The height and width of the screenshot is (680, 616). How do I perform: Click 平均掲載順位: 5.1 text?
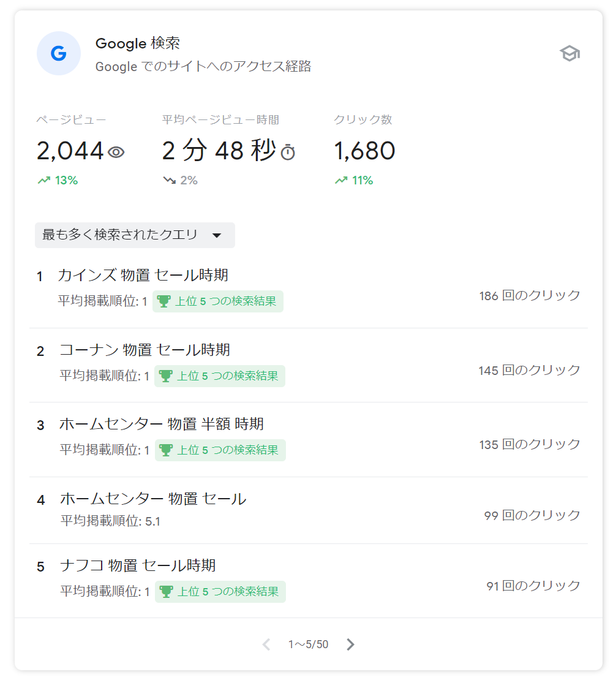(x=111, y=521)
